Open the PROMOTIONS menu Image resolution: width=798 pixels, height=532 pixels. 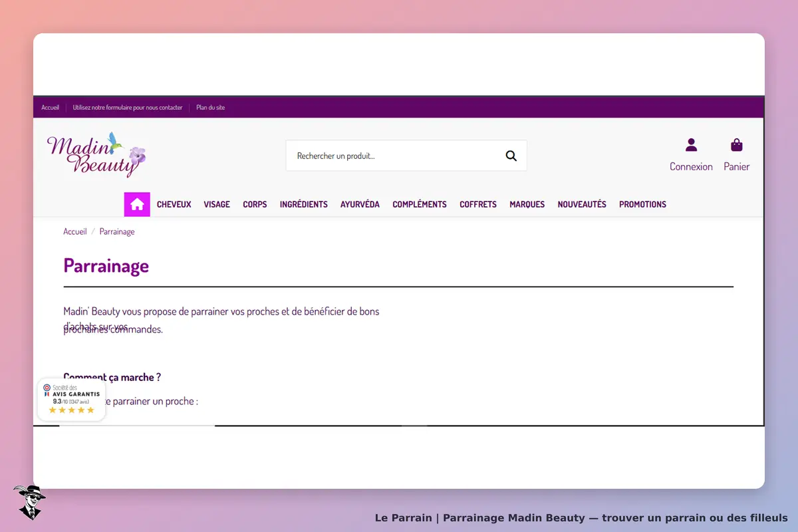click(x=642, y=205)
